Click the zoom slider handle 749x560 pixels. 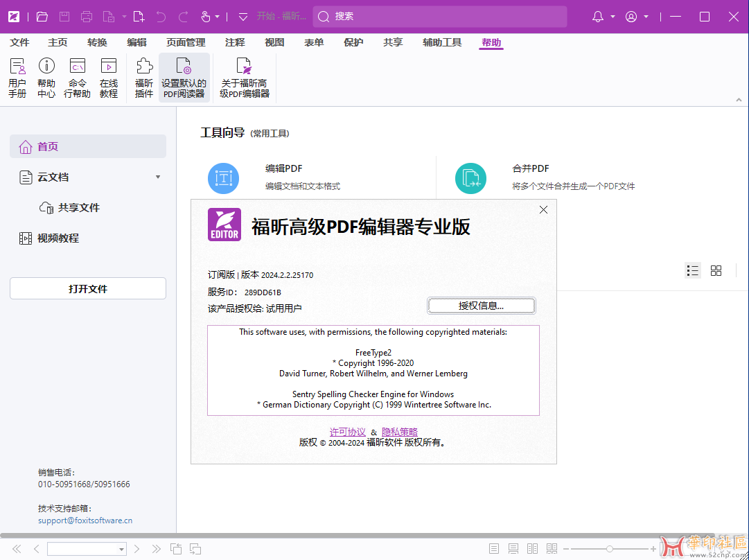[610, 548]
